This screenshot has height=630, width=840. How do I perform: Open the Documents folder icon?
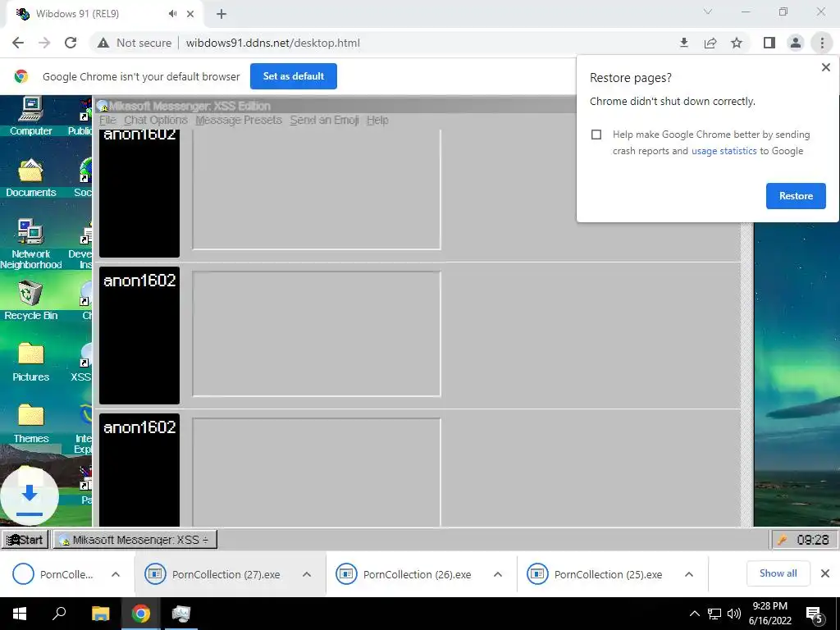pos(30,177)
